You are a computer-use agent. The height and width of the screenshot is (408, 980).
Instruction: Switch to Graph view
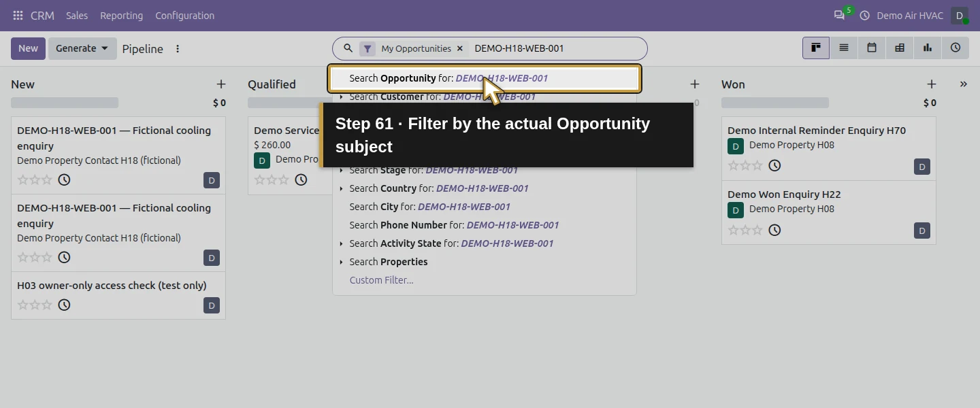click(928, 48)
